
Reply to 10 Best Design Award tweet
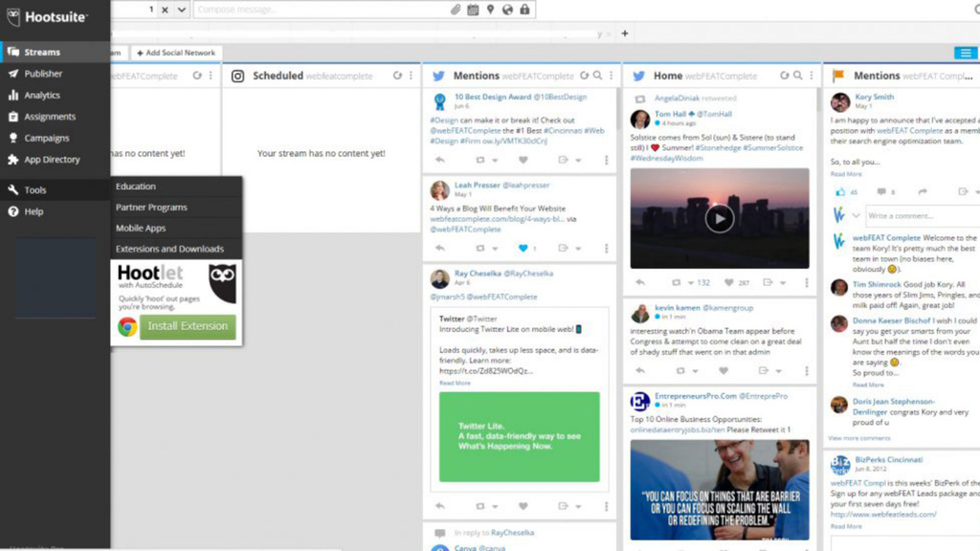click(x=440, y=160)
